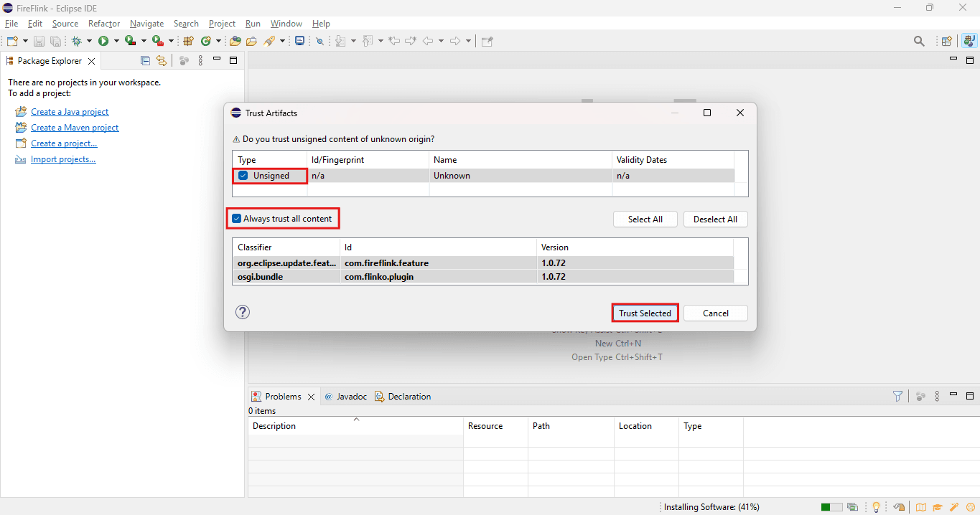
Task: Toggle Always trust all content checkbox
Action: [x=236, y=219]
